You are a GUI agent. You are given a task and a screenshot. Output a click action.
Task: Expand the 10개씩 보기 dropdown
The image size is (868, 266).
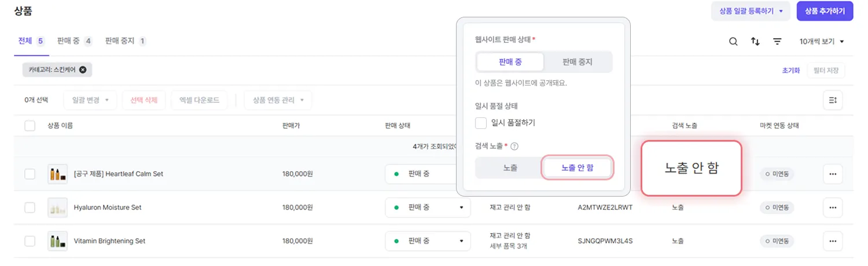pos(822,42)
